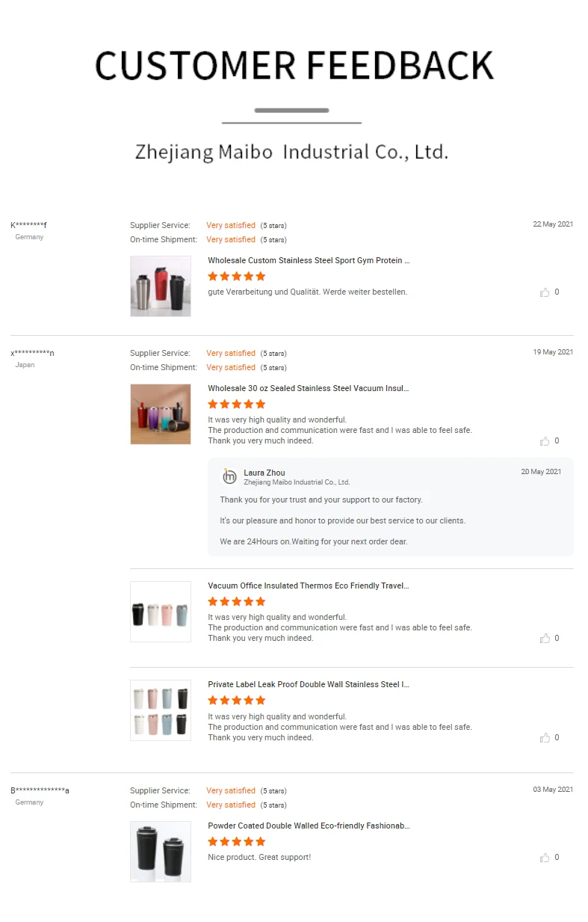Click Laura Zhou's company logo avatar

[229, 477]
